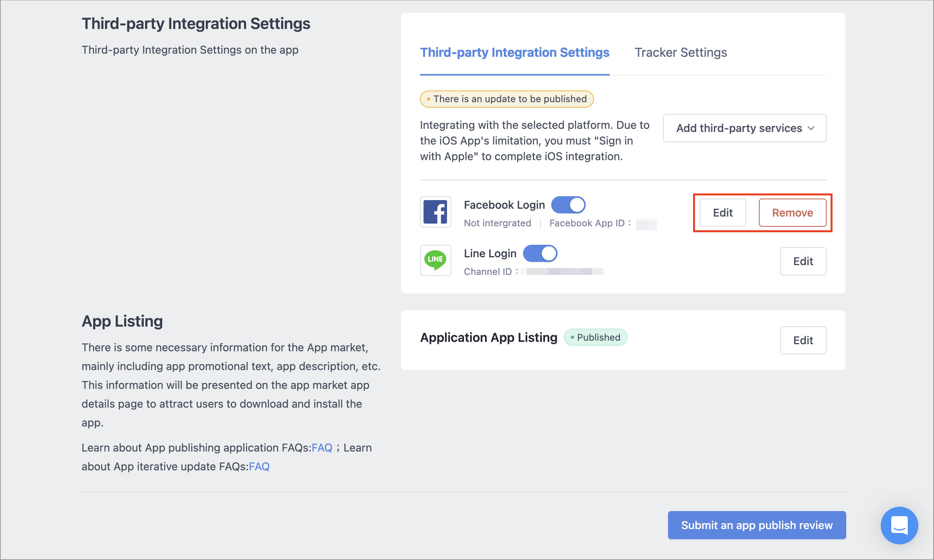Toggle the Line Login switch

[540, 253]
